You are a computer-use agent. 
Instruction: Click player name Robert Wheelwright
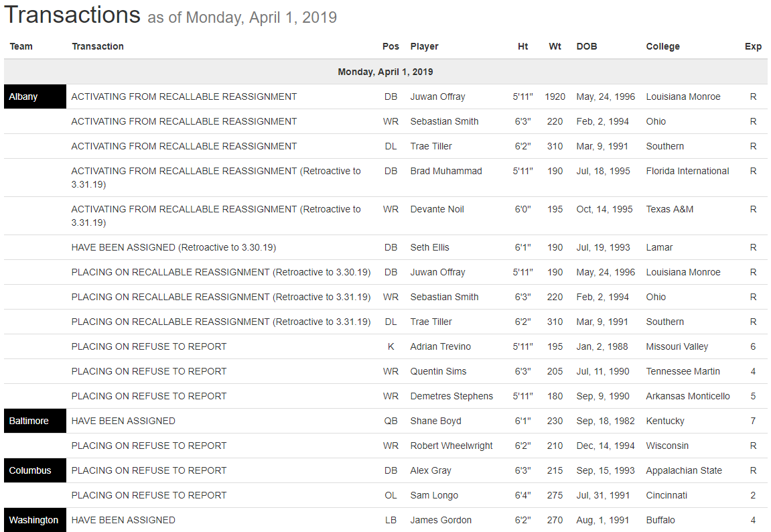click(451, 446)
